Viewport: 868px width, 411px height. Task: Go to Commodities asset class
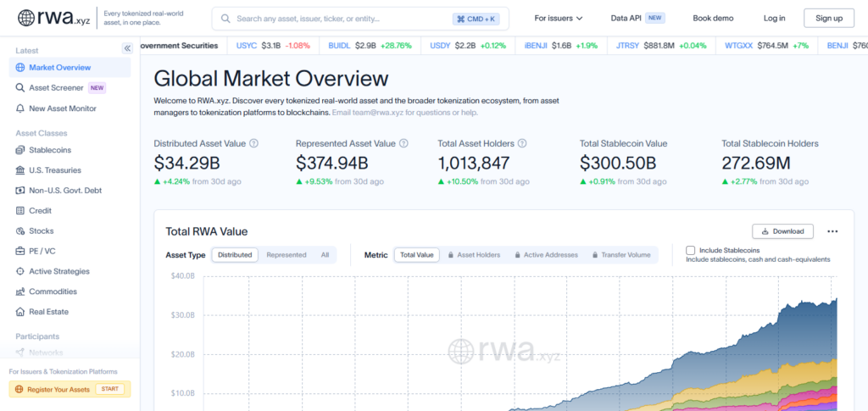[x=70, y=292]
